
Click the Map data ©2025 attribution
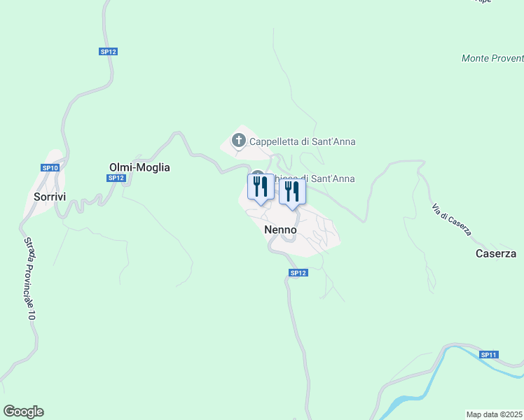pyautogui.click(x=495, y=414)
